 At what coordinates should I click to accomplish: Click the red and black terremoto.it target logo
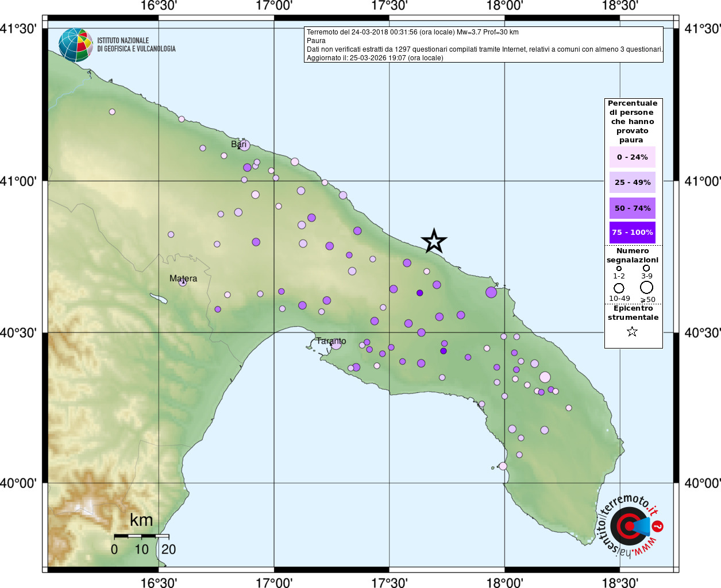630,525
